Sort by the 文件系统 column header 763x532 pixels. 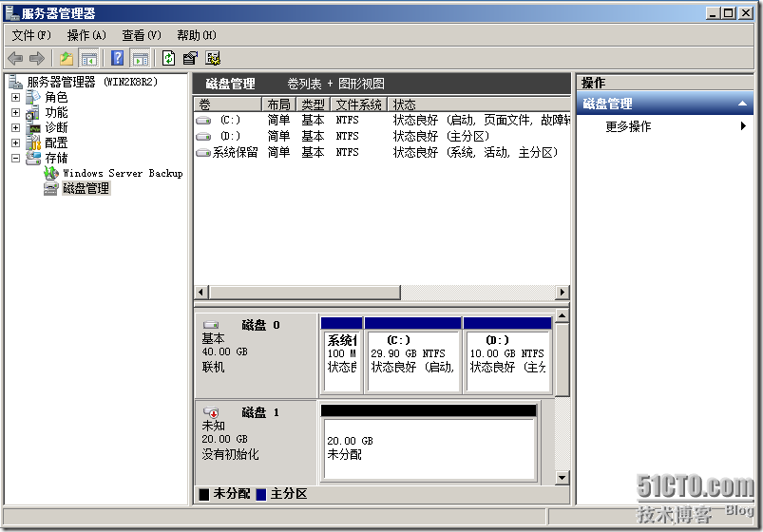pyautogui.click(x=359, y=104)
